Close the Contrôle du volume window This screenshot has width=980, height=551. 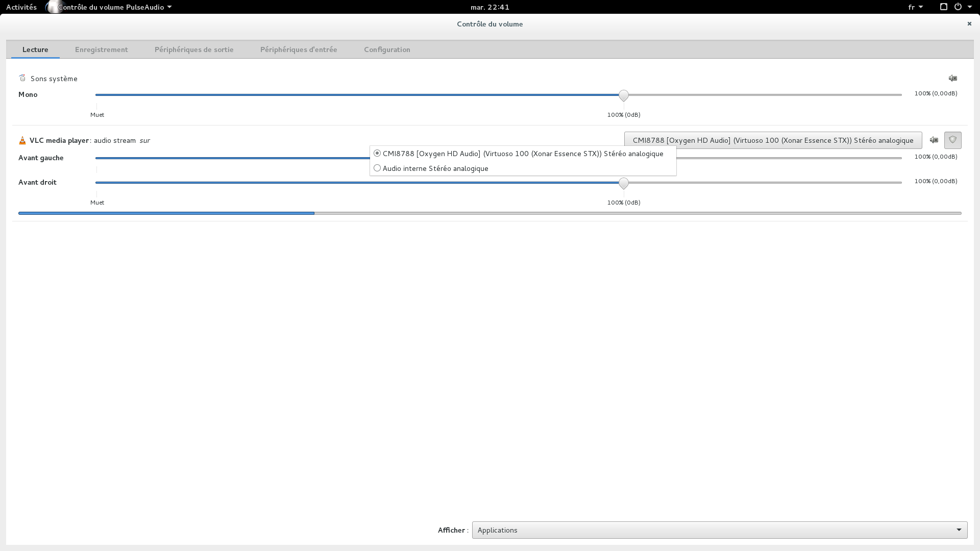969,23
